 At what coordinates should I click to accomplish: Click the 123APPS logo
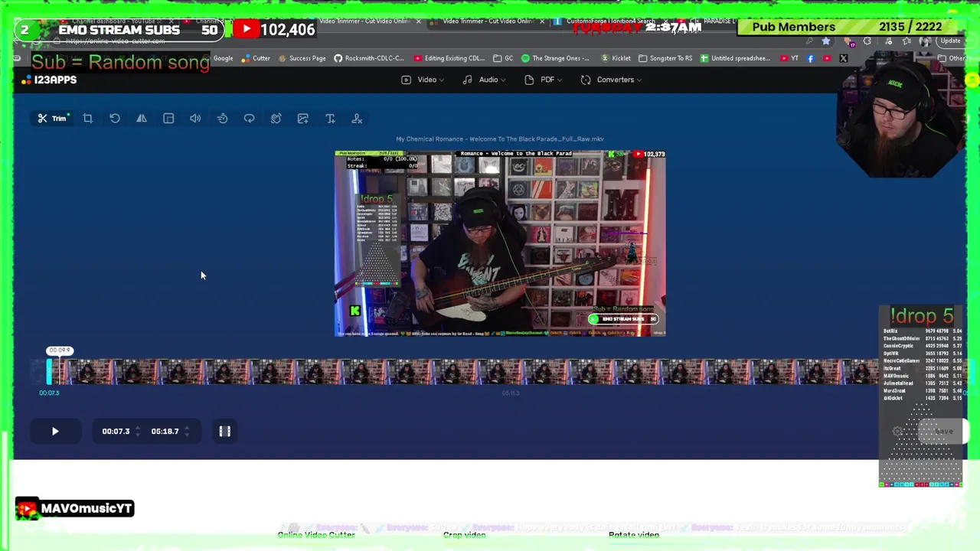[x=50, y=80]
